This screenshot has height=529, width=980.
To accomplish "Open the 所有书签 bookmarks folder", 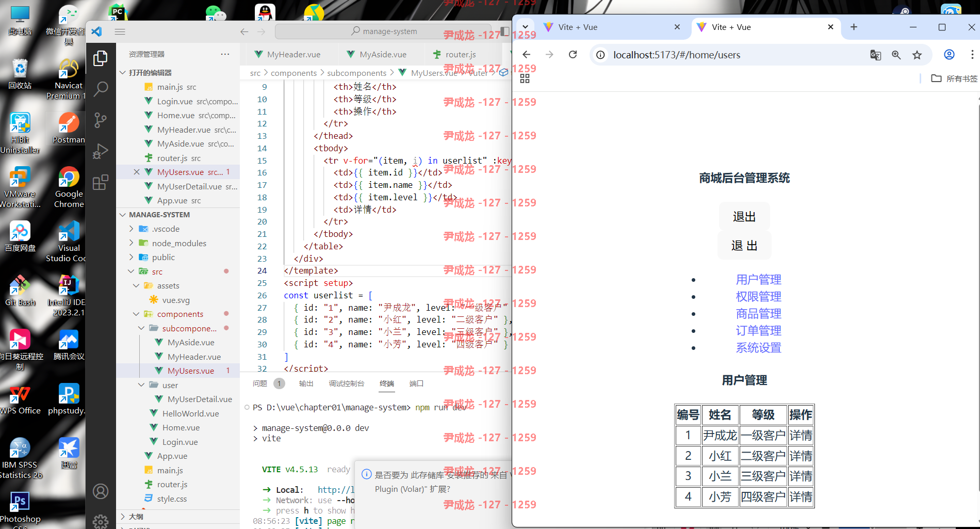I will (954, 78).
